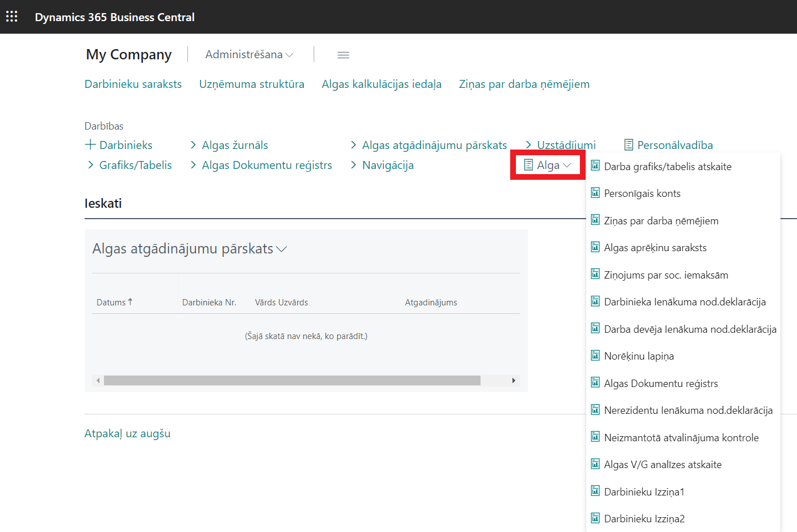Click the report icon beside Personīgais konts

[595, 193]
